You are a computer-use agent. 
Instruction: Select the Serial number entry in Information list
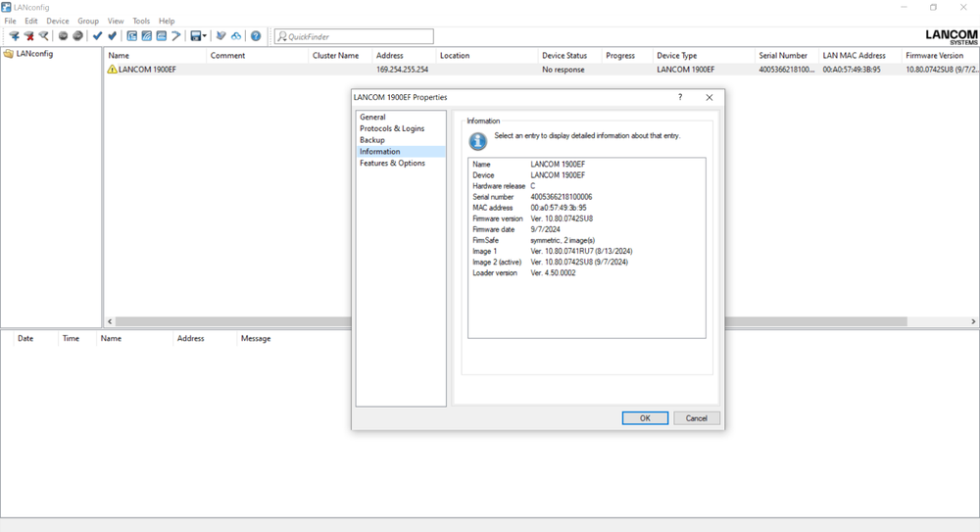587,197
